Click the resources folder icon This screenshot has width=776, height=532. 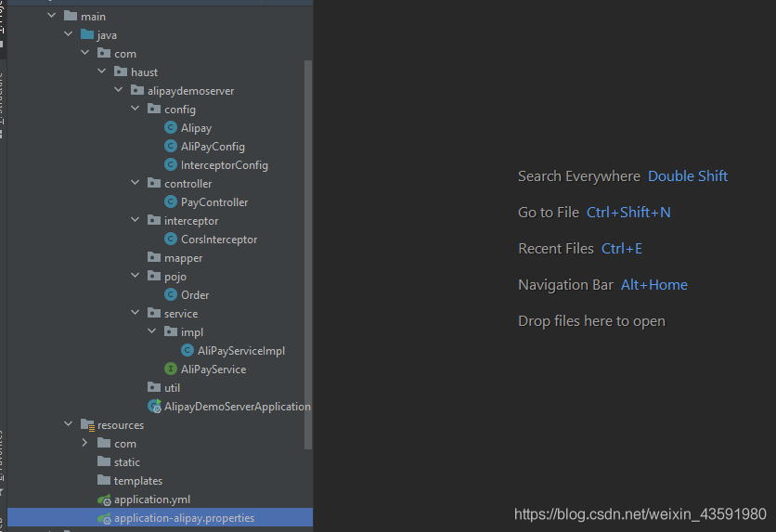tap(87, 425)
